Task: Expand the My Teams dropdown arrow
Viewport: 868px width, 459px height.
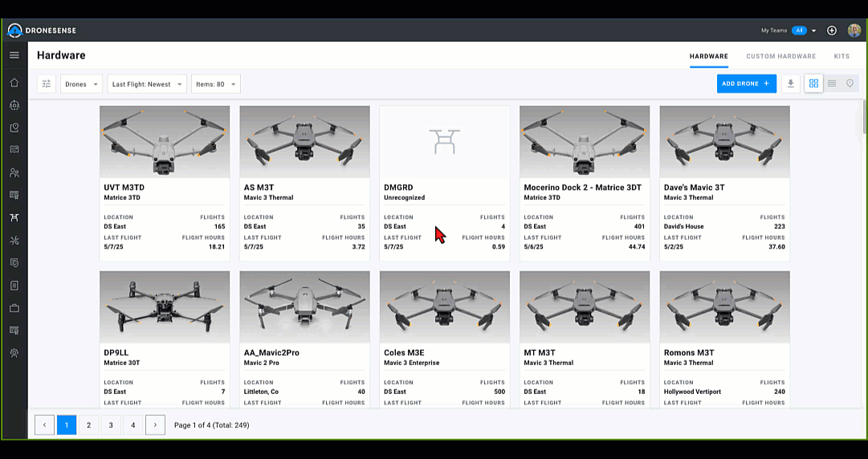Action: [x=813, y=31]
